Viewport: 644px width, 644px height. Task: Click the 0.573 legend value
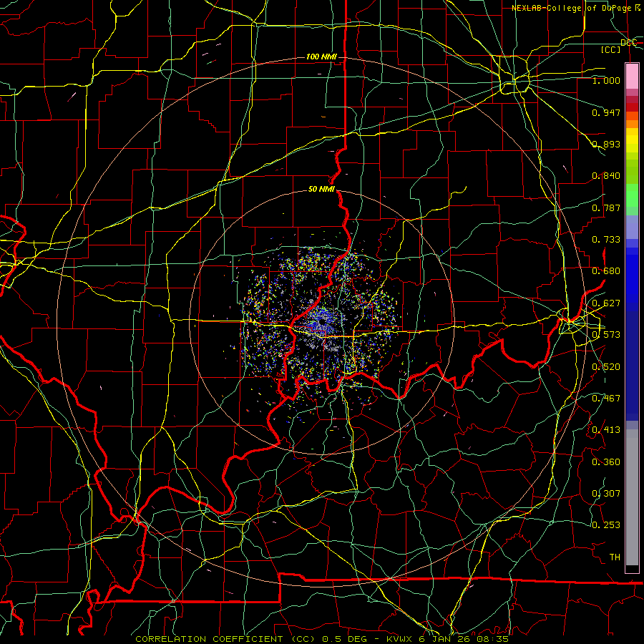click(x=606, y=335)
